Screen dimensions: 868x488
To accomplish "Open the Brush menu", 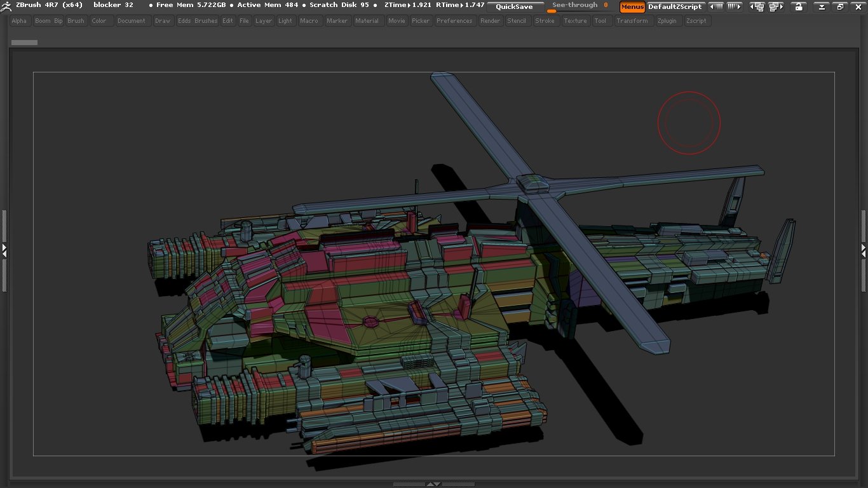I will tap(76, 21).
